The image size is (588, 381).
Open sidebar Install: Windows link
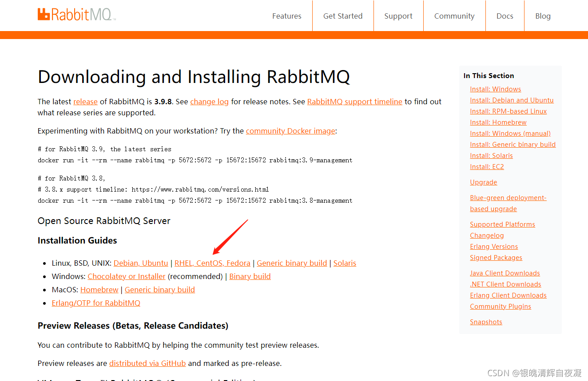tap(496, 89)
